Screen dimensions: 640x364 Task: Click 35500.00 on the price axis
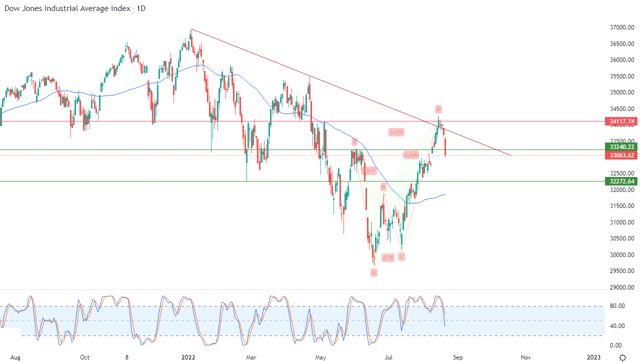[x=621, y=76]
